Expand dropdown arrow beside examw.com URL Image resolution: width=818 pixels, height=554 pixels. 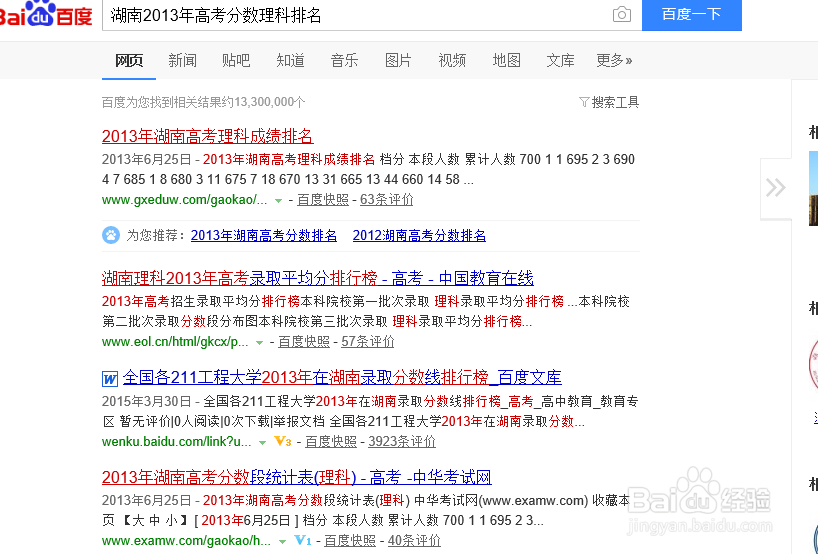click(x=282, y=542)
